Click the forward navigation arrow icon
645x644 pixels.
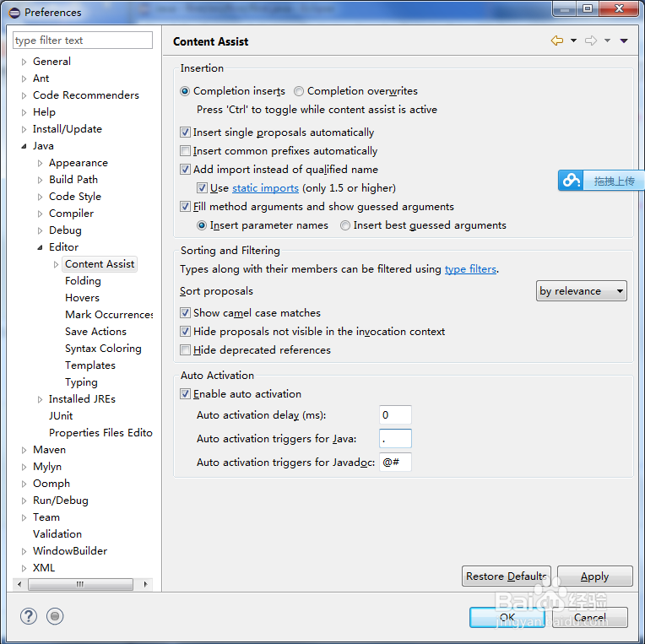tap(591, 41)
